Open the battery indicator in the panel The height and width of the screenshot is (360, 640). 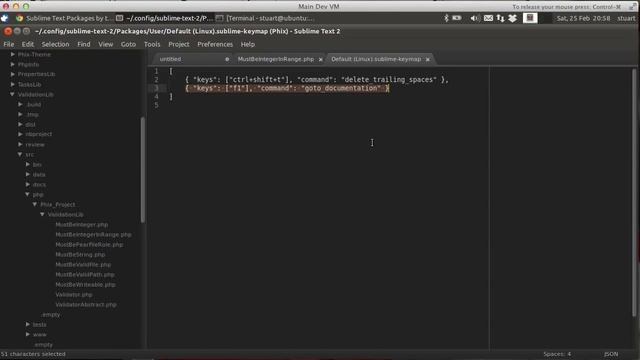tap(457, 18)
